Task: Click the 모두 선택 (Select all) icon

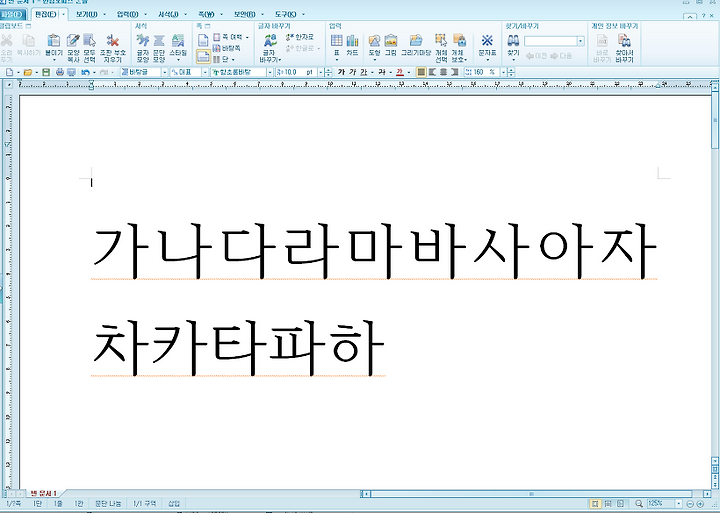Action: tap(90, 41)
